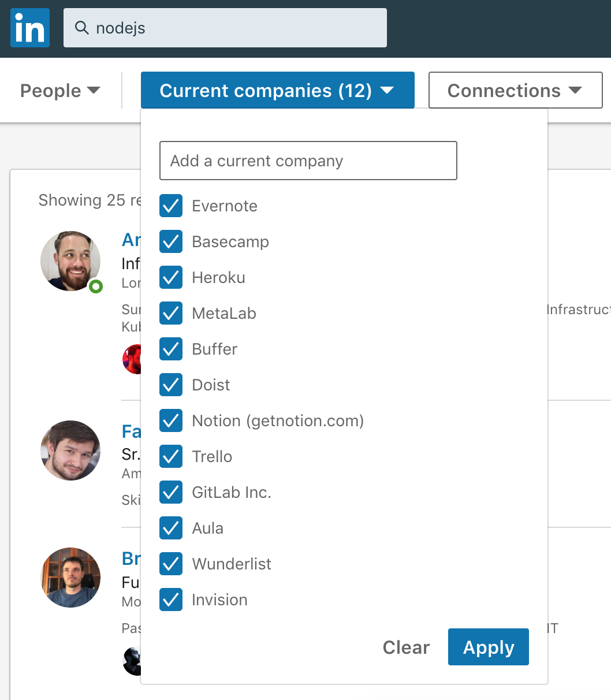Uncheck the Evernote checkbox

tap(171, 206)
